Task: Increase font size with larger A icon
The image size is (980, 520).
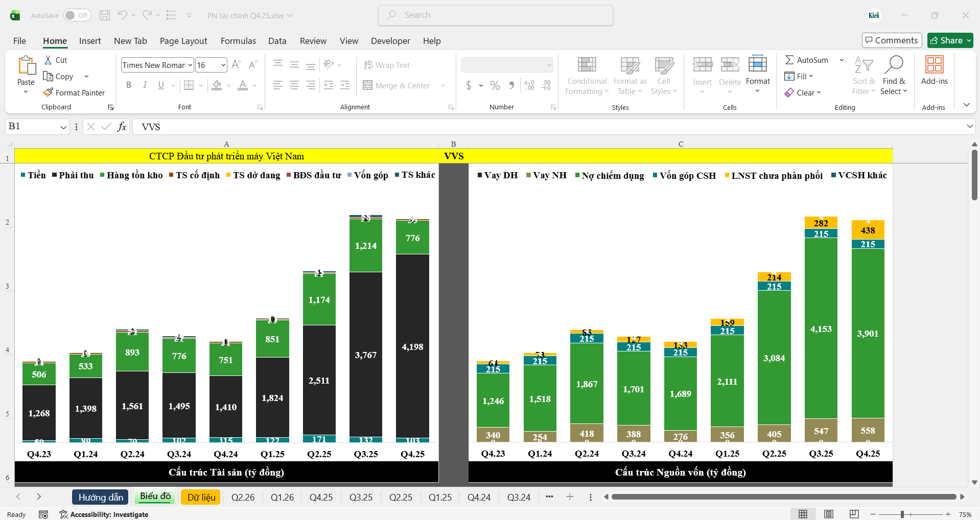Action: pyautogui.click(x=236, y=65)
